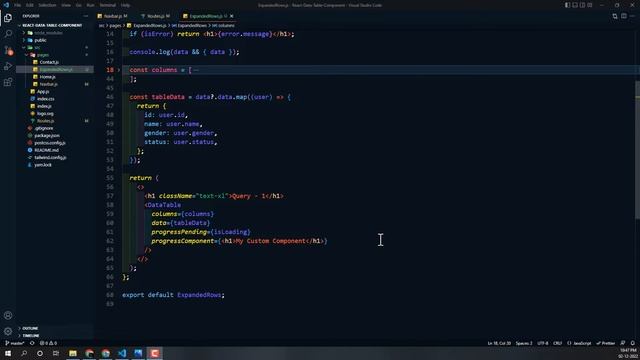Open .gitignore file
The width and height of the screenshot is (640, 360).
pyautogui.click(x=44, y=128)
